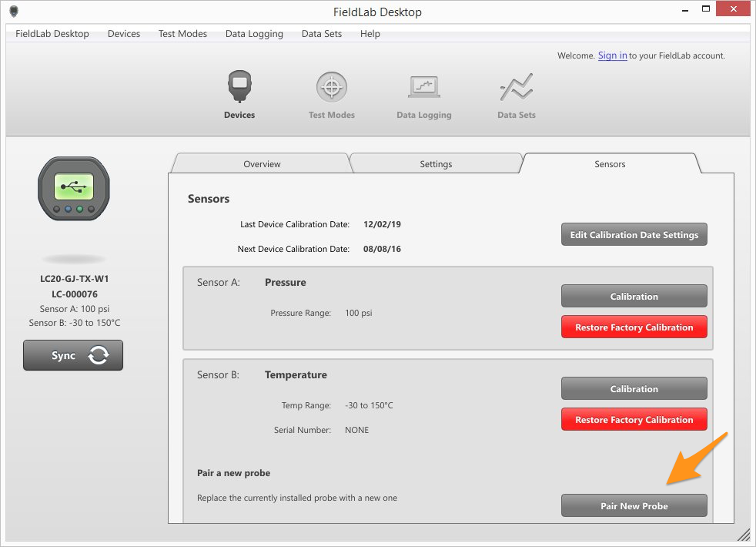
Task: Click the Sensors section heading
Action: pyautogui.click(x=209, y=199)
